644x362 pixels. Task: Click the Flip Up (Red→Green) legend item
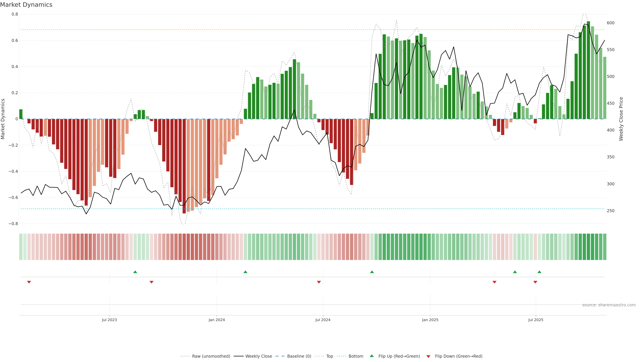click(x=399, y=356)
